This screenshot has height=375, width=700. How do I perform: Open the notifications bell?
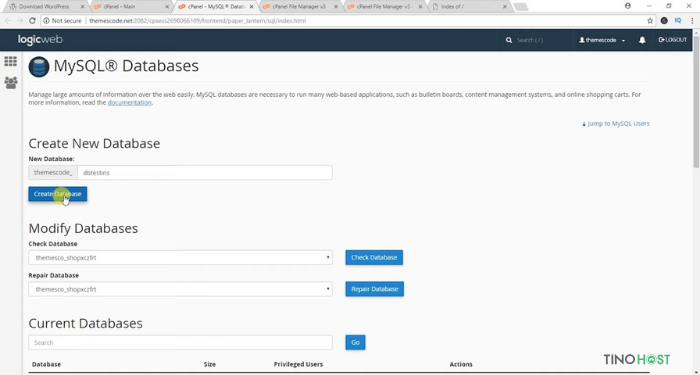642,40
